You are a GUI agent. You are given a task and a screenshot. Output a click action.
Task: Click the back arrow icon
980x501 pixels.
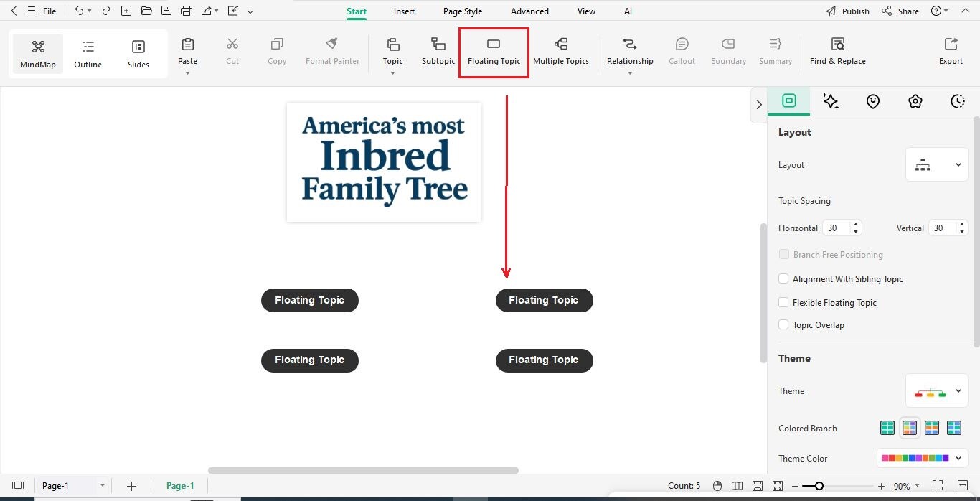coord(14,11)
